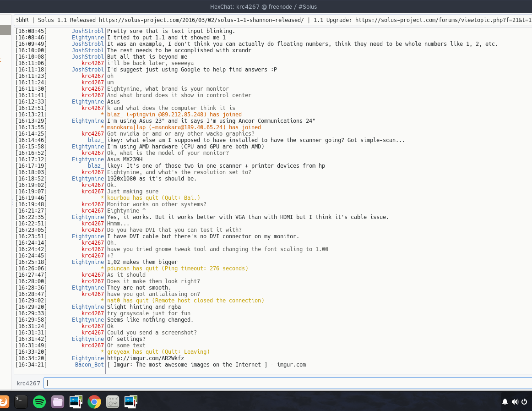Open the Files folder icon in the taskbar
Viewport: 532px width, 411px height.
(58, 402)
